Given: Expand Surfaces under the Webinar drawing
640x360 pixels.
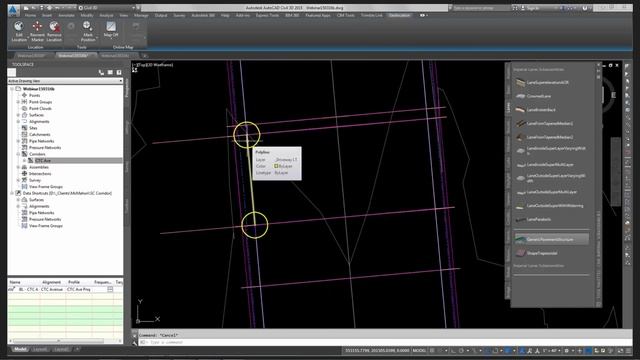Looking at the screenshot, I should pyautogui.click(x=18, y=115).
